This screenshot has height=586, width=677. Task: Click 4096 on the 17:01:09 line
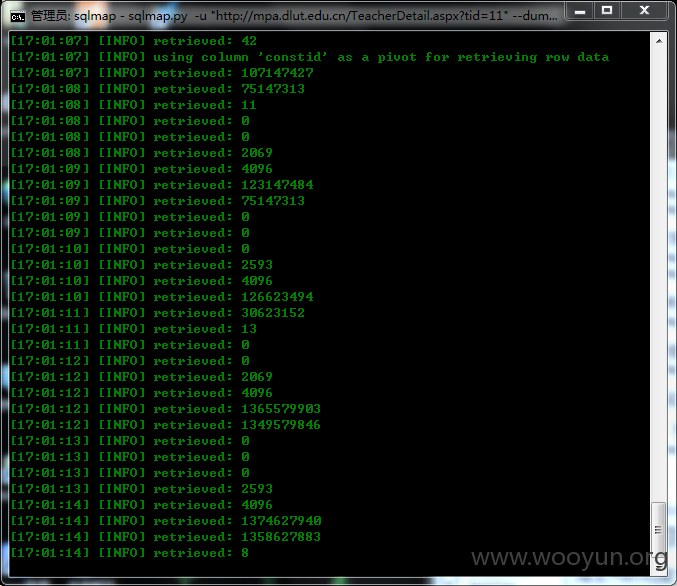tap(257, 169)
